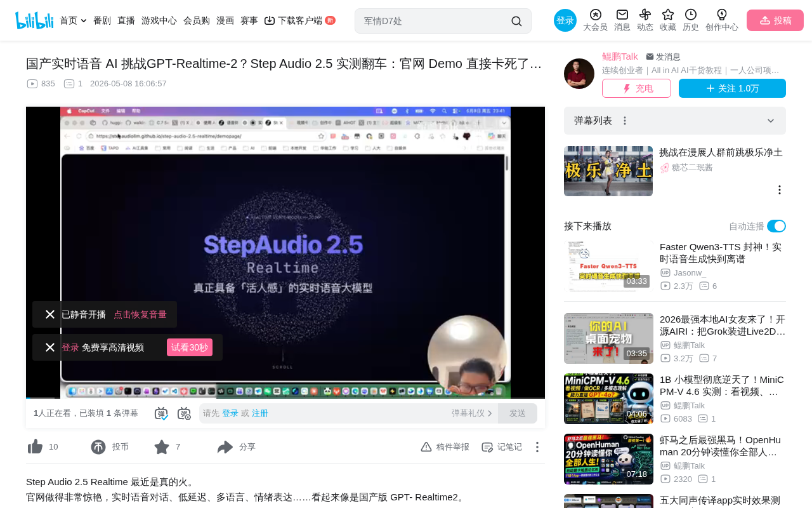Dismiss the 已静音开播 notice
The width and height of the screenshot is (812, 508).
[x=50, y=314]
